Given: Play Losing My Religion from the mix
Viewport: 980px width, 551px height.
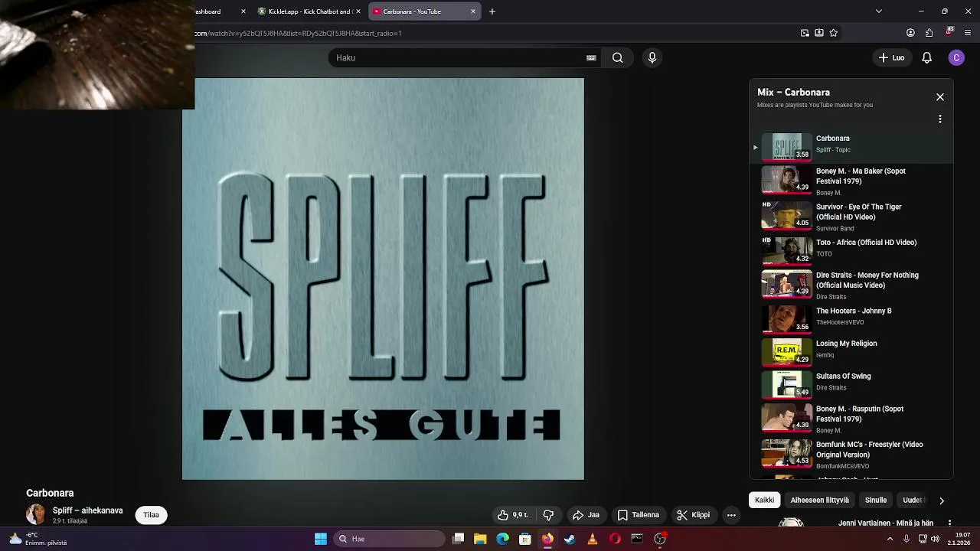Looking at the screenshot, I should tap(850, 351).
